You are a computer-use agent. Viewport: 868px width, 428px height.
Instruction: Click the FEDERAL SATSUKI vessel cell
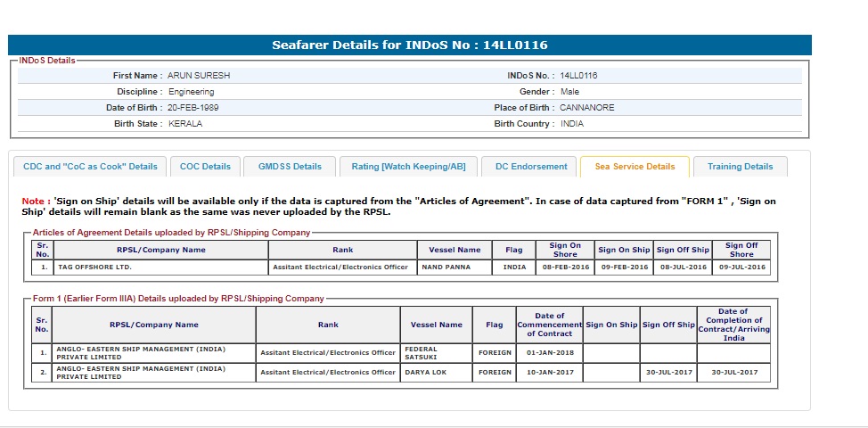point(435,352)
